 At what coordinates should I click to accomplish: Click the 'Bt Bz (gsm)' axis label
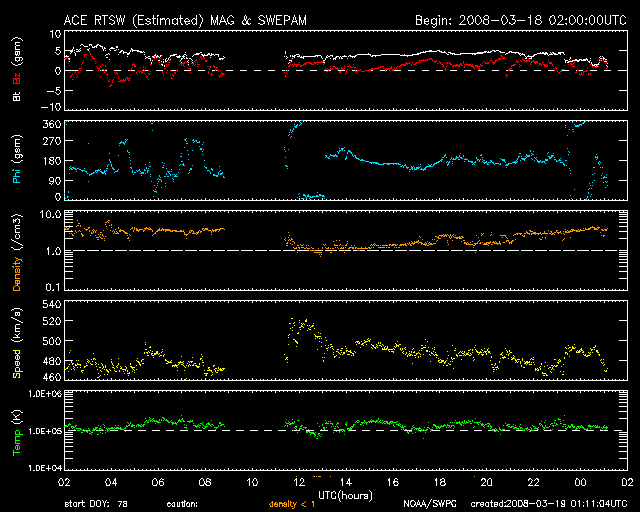[17, 69]
